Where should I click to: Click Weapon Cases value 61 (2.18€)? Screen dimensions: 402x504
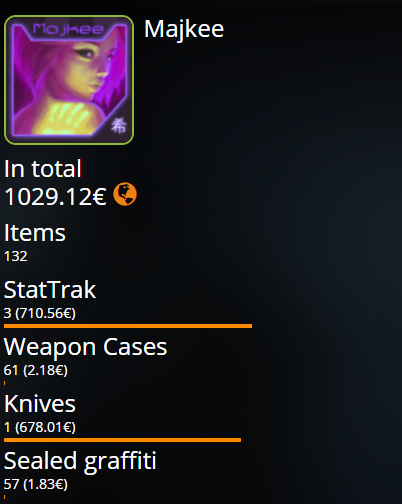tap(36, 370)
